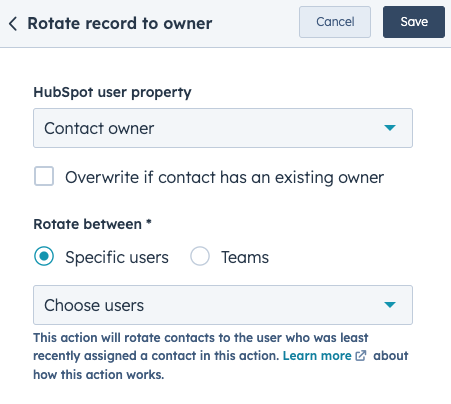This screenshot has height=404, width=451.
Task: Go back using the left chevron icon
Action: (13, 24)
